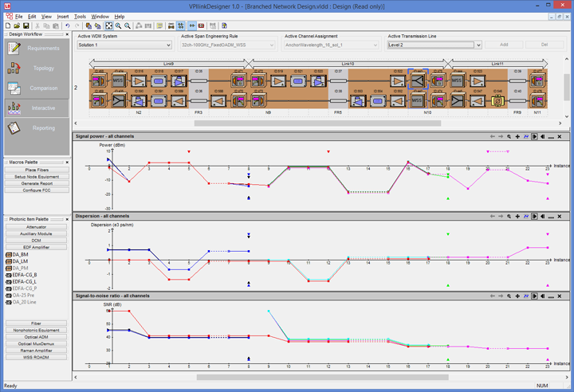The height and width of the screenshot is (392, 574).
Task: Click the Zoom In magnifier toolbar icon
Action: pyautogui.click(x=118, y=25)
